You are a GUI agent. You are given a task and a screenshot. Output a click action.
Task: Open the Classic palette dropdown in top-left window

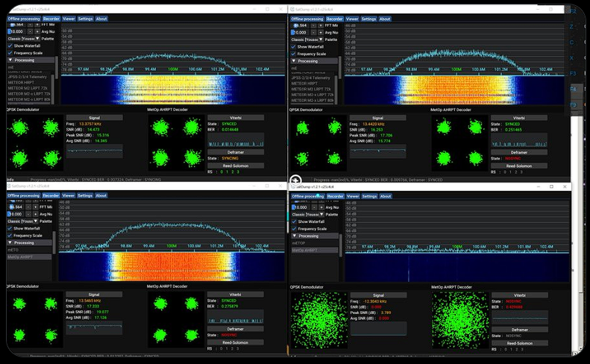pyautogui.click(x=22, y=39)
